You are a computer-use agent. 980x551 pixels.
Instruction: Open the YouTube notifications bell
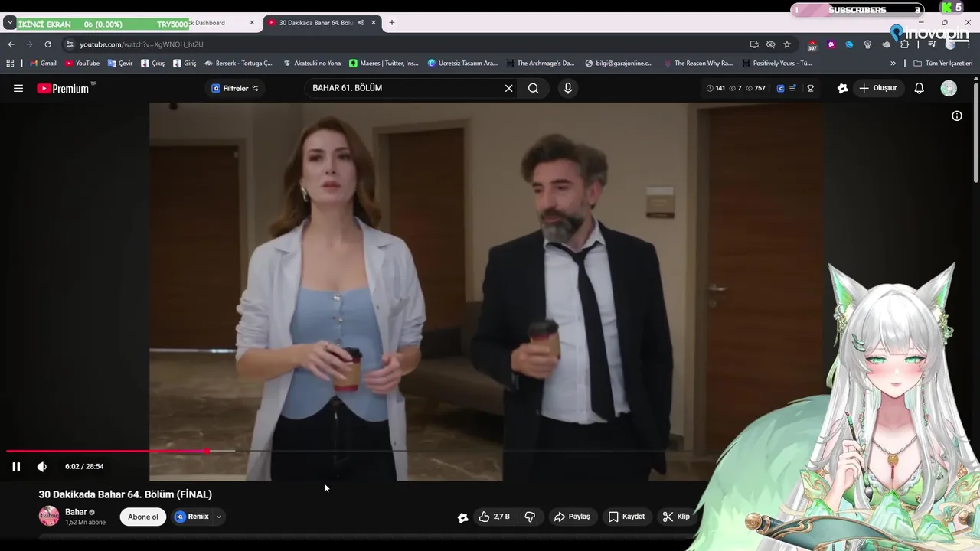pos(920,88)
